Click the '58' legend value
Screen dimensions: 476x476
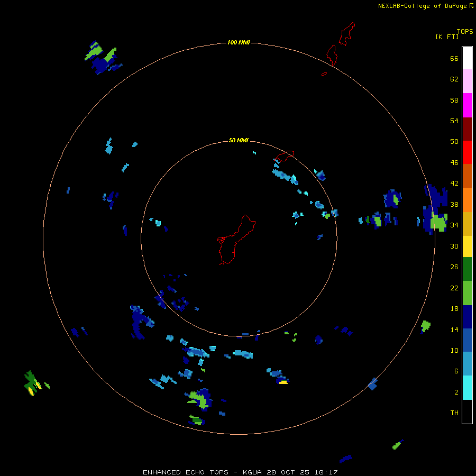[x=454, y=100]
